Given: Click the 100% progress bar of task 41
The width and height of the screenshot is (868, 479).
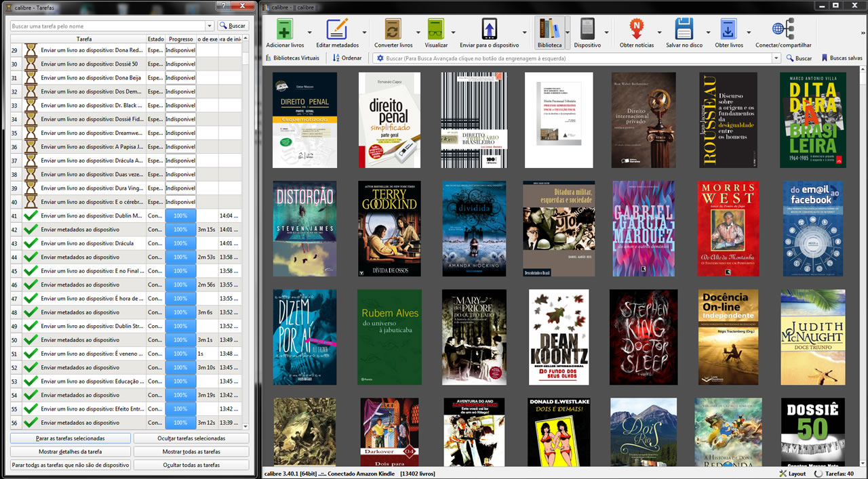Looking at the screenshot, I should pos(180,215).
